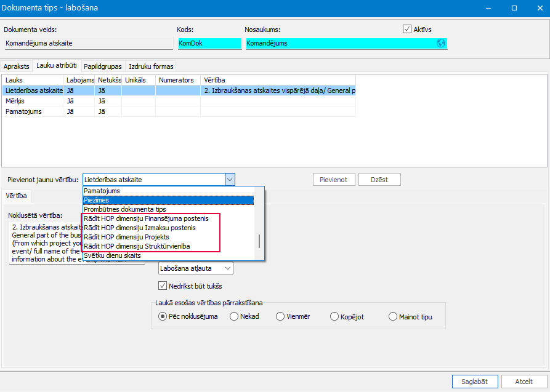Image resolution: width=550 pixels, height=392 pixels.
Task: Open the Labošana atļauta dropdown
Action: [x=195, y=268]
